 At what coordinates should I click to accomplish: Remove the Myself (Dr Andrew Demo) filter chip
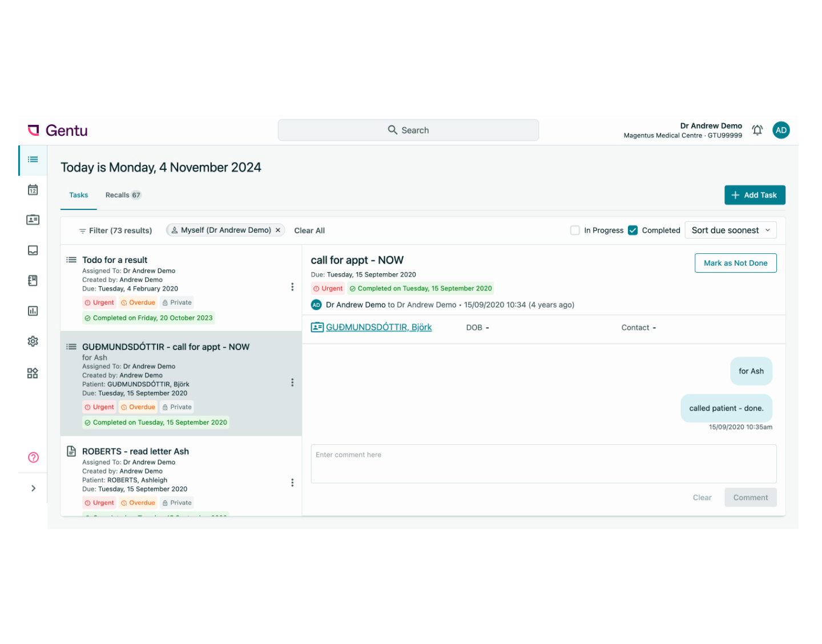(x=278, y=230)
